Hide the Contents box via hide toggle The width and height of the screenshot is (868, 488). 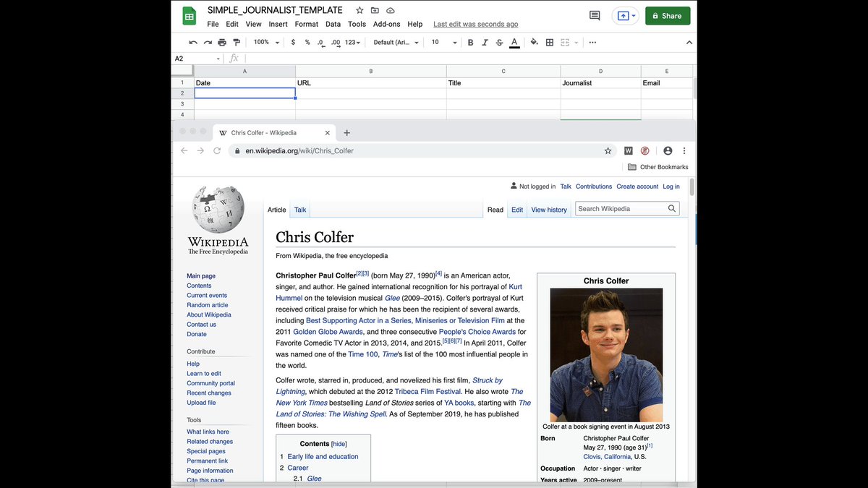[x=339, y=444]
